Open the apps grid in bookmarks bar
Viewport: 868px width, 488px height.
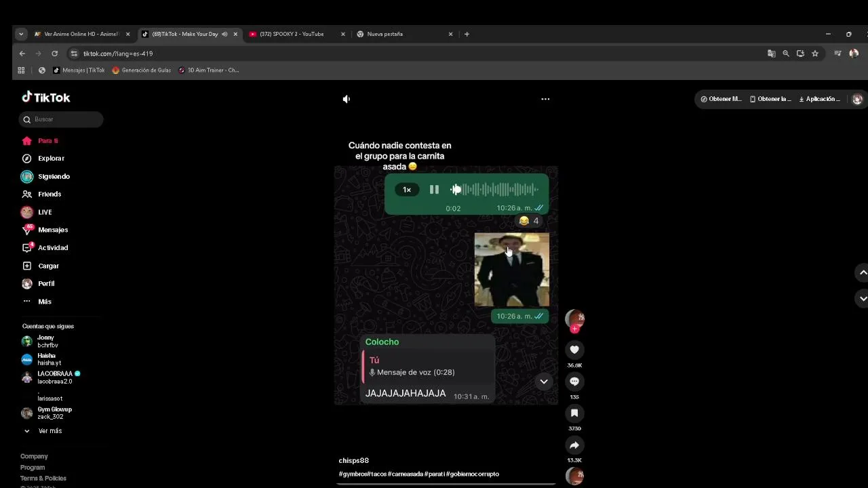(21, 70)
